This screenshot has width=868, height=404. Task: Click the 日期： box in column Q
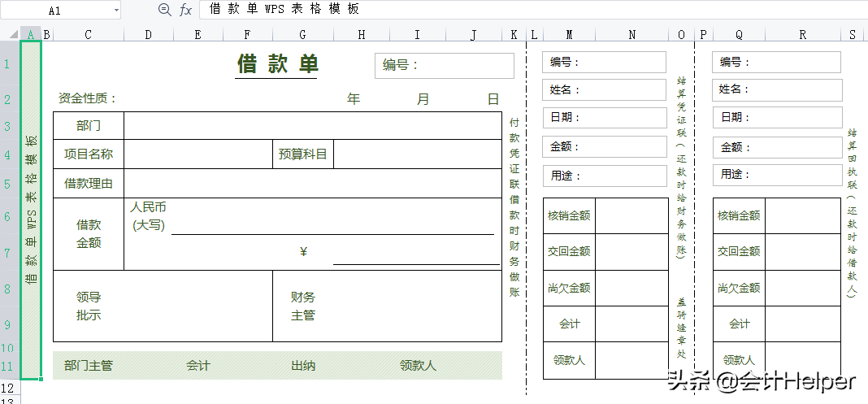pyautogui.click(x=777, y=117)
